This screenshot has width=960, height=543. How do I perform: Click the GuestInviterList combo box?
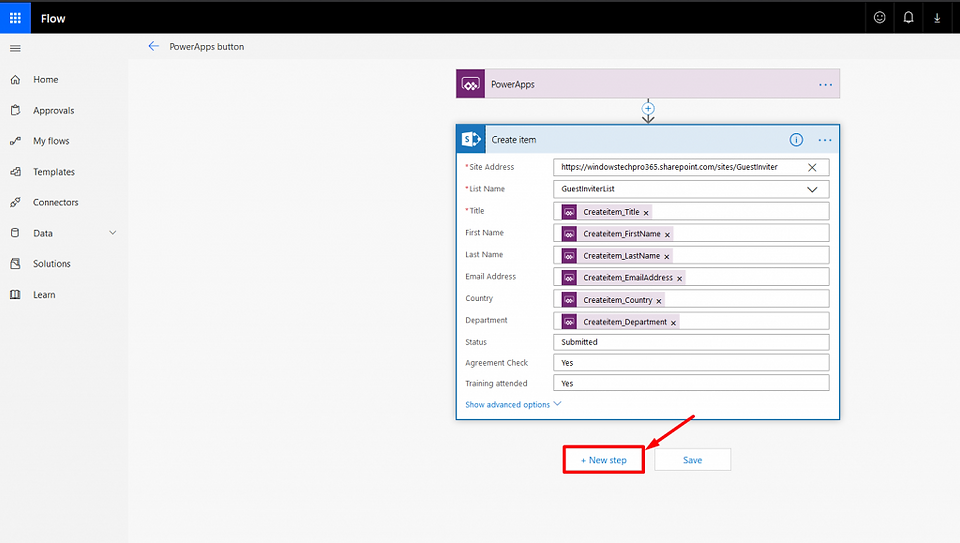point(691,189)
